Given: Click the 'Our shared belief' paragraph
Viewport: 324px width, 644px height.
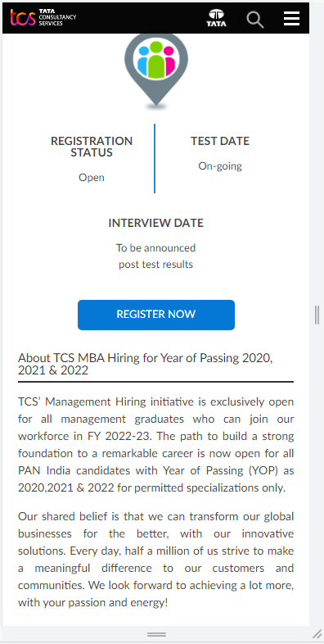Looking at the screenshot, I should coord(155,560).
